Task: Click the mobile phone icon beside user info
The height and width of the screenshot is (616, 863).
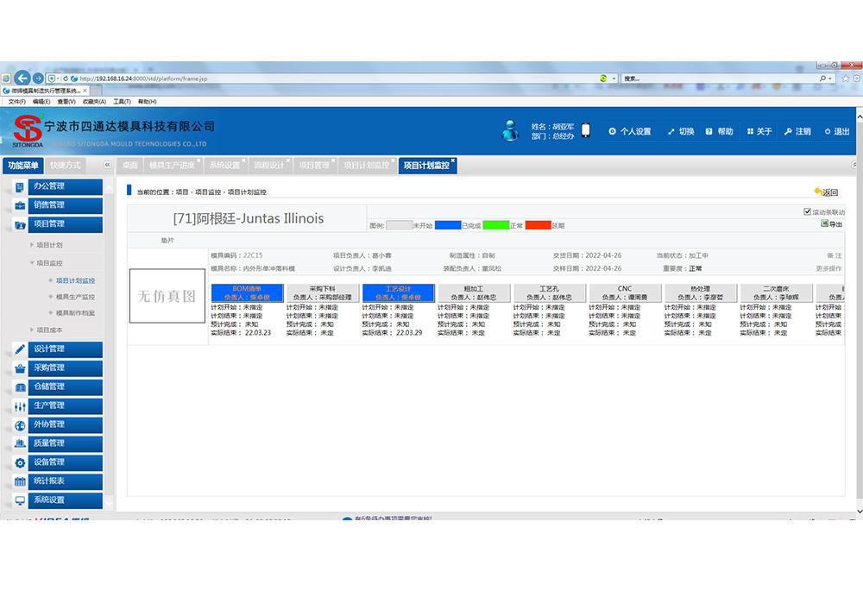Action: point(585,130)
